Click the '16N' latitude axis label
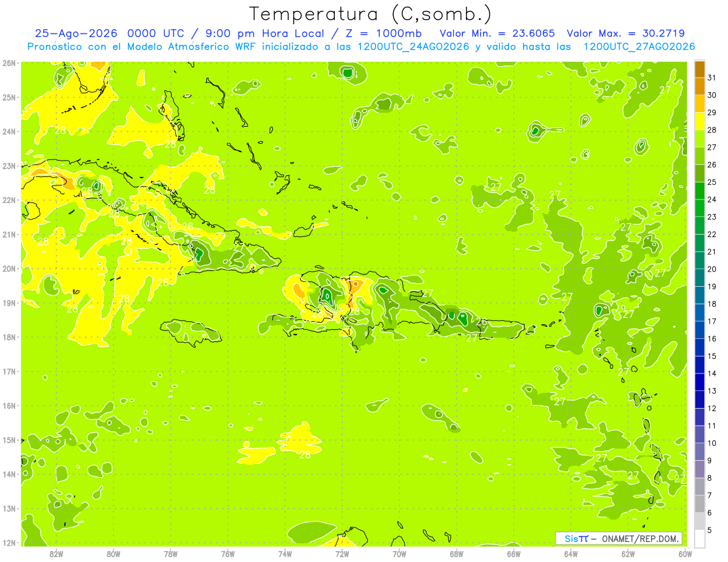The image size is (728, 562). click(9, 406)
